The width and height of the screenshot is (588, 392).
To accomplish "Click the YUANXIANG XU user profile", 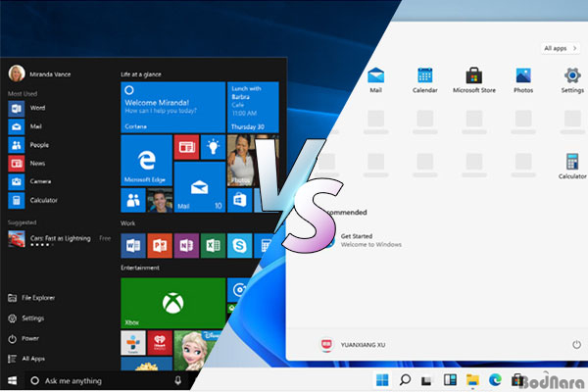I will tap(353, 344).
